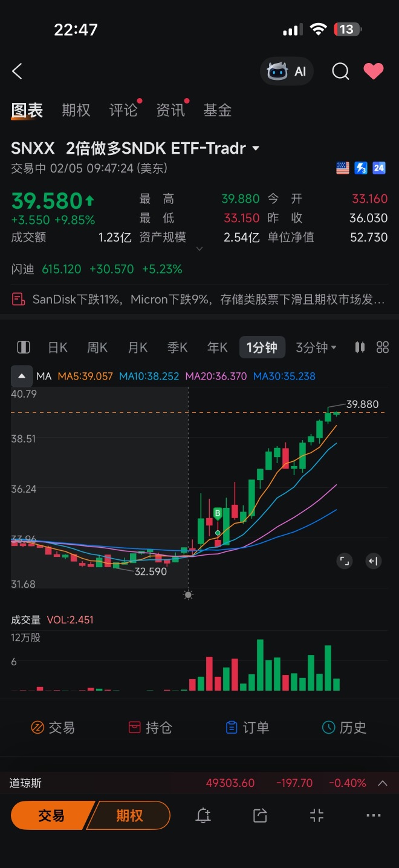399x868 pixels.
Task: Open the search magnifier icon
Action: (x=341, y=71)
